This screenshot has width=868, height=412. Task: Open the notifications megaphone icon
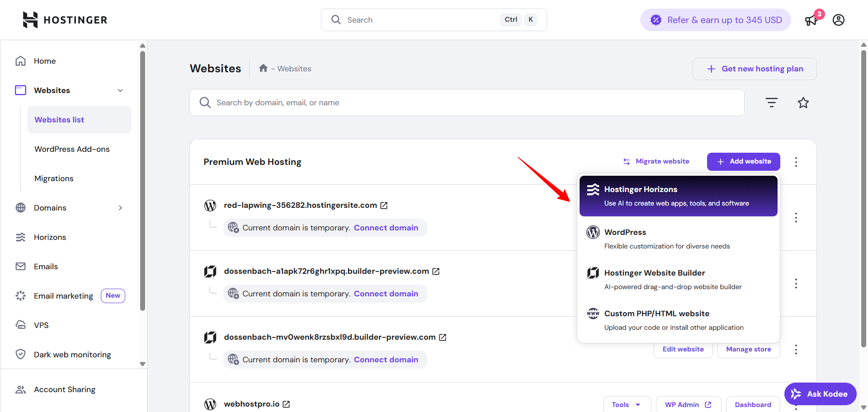(x=811, y=20)
